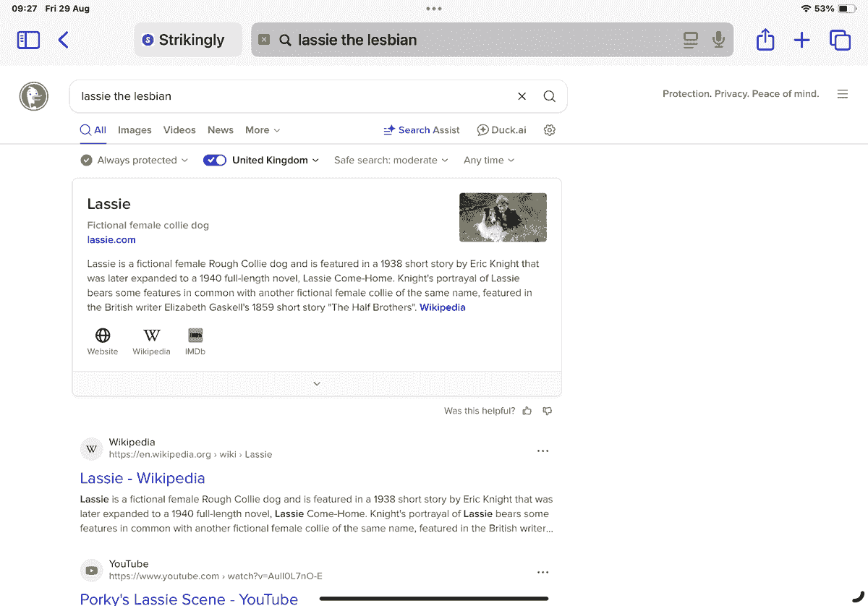Image resolution: width=868 pixels, height=606 pixels.
Task: Tap the Wikipedia result favicon
Action: (92, 449)
